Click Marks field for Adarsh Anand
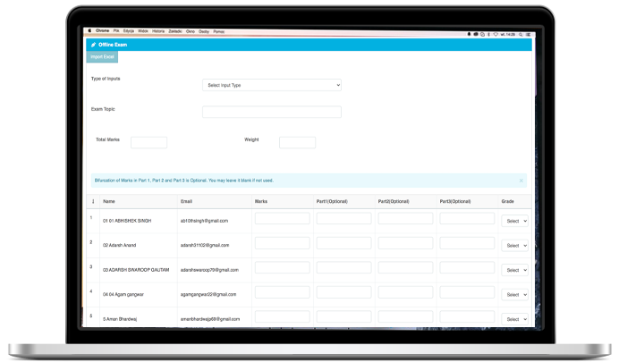This screenshot has width=644, height=362. pos(282,243)
